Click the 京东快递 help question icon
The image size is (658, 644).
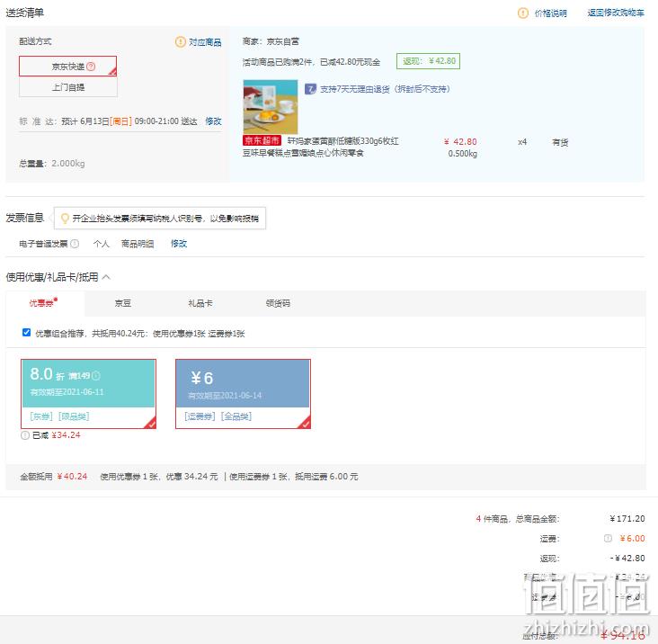(x=91, y=67)
